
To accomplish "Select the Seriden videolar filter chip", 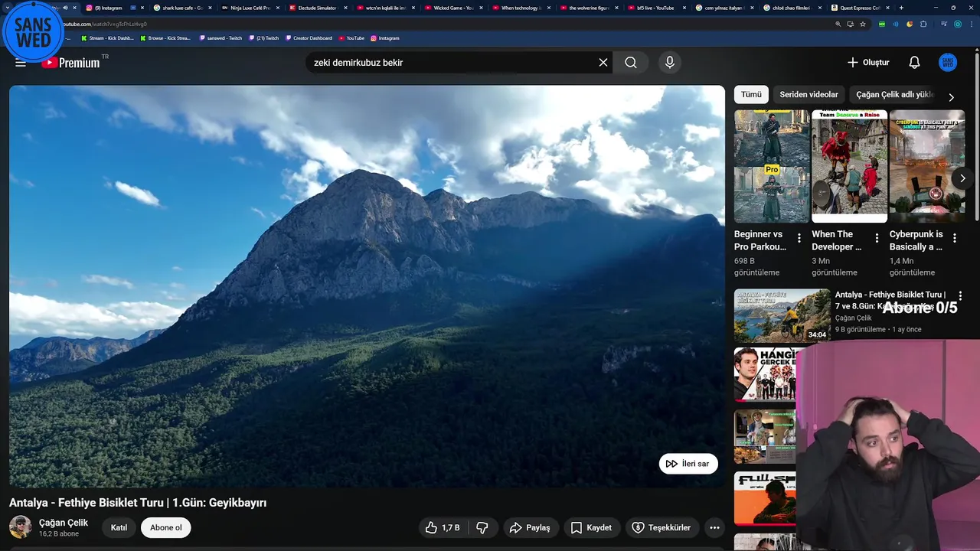I will [808, 94].
